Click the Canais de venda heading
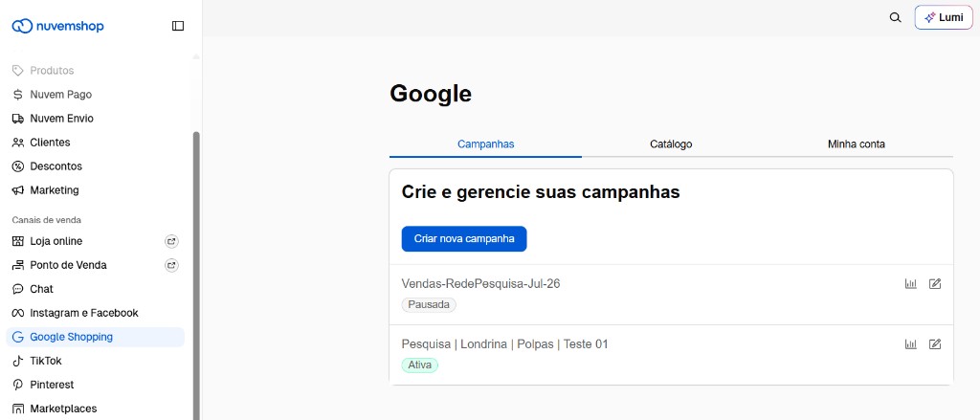The width and height of the screenshot is (980, 420). [46, 220]
